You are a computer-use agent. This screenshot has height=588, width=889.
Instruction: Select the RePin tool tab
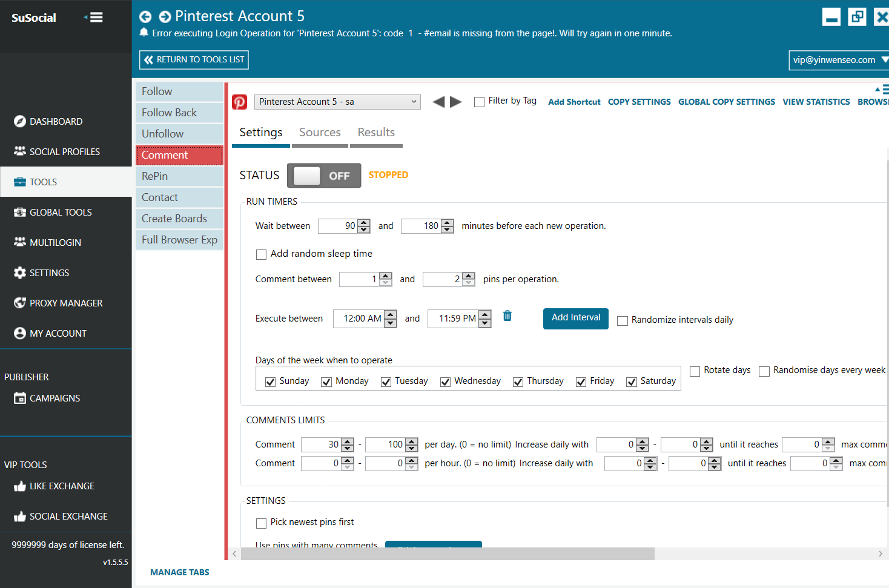pyautogui.click(x=179, y=176)
